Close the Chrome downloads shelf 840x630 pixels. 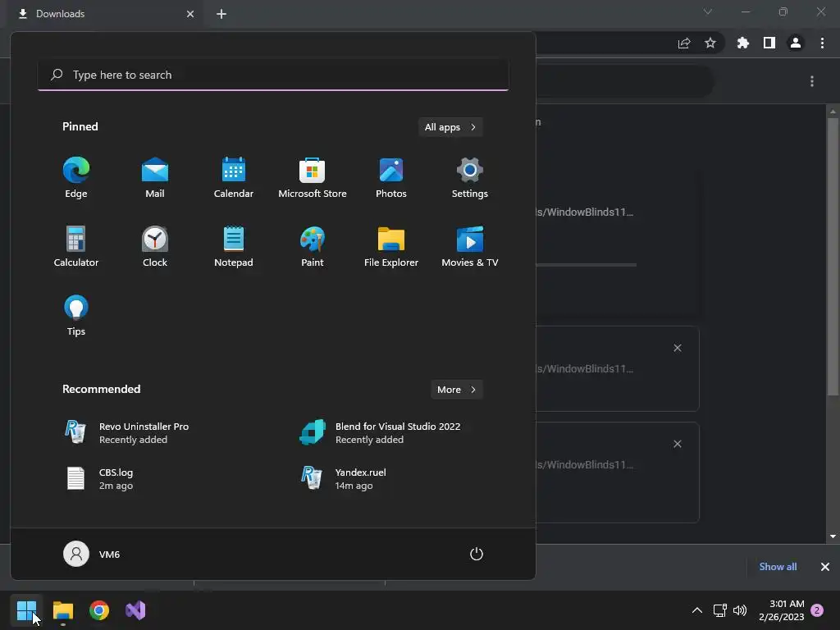825,567
